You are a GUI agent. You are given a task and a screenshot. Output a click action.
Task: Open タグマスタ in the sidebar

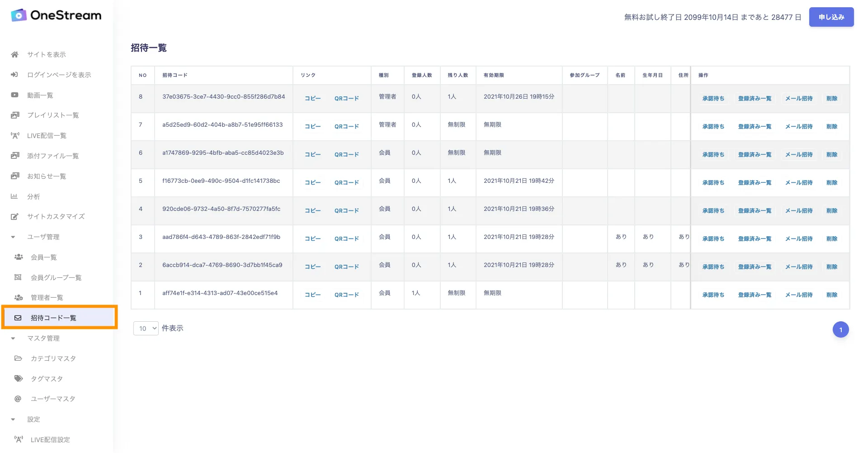pos(47,378)
